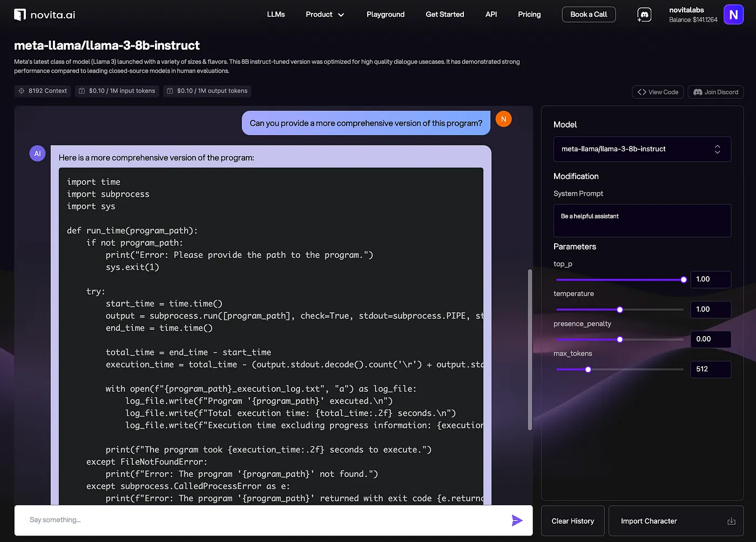Open the API nav link
This screenshot has width=756, height=542.
[x=491, y=15]
